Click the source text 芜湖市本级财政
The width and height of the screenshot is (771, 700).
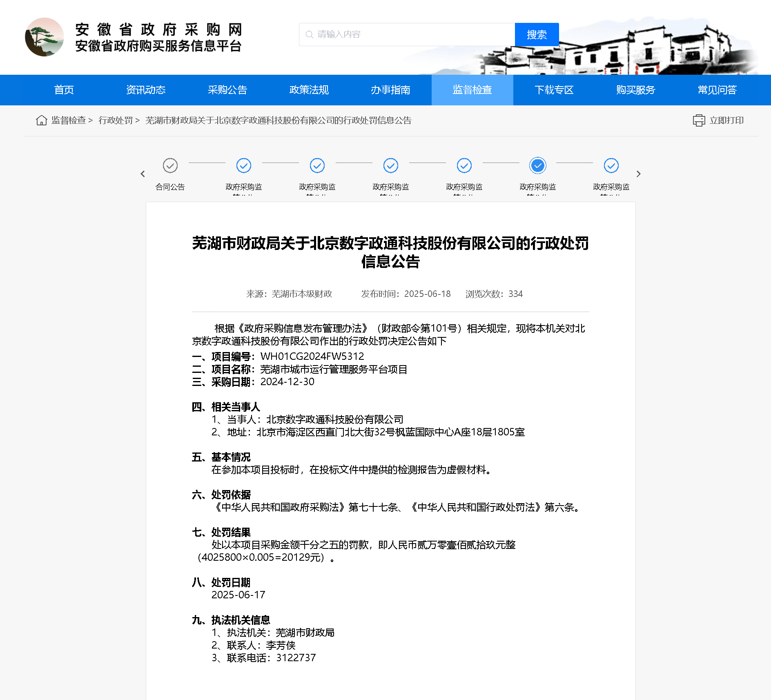[302, 294]
